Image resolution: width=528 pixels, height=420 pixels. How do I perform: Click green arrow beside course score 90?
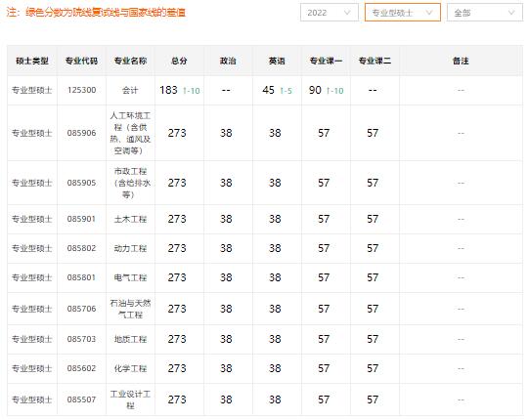328,91
